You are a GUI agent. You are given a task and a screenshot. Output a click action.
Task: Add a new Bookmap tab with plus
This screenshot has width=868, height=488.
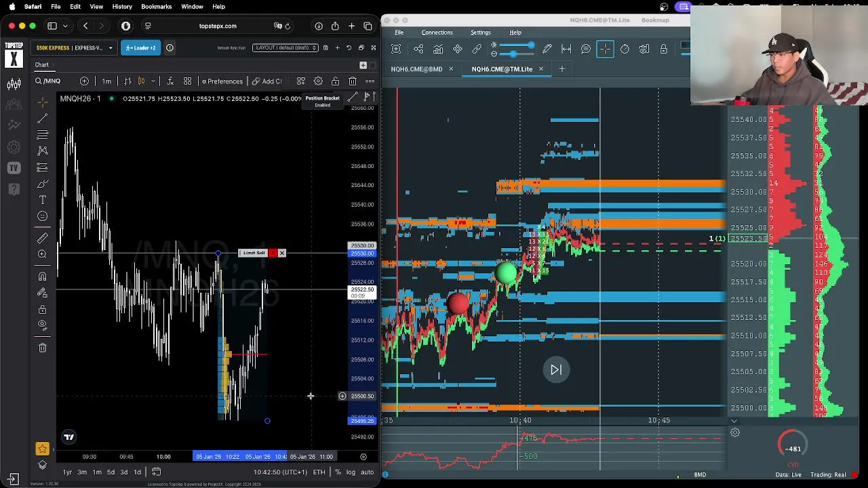tap(561, 69)
